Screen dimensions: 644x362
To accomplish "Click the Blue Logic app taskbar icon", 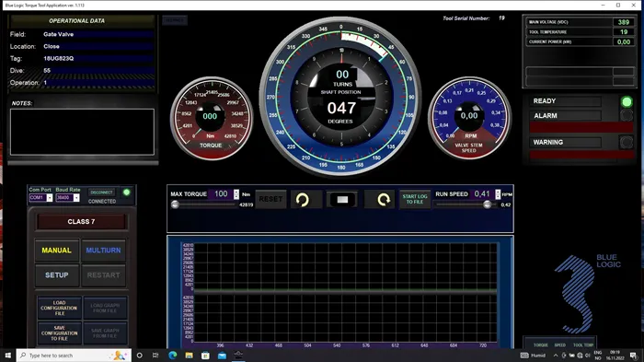I will pos(238,355).
